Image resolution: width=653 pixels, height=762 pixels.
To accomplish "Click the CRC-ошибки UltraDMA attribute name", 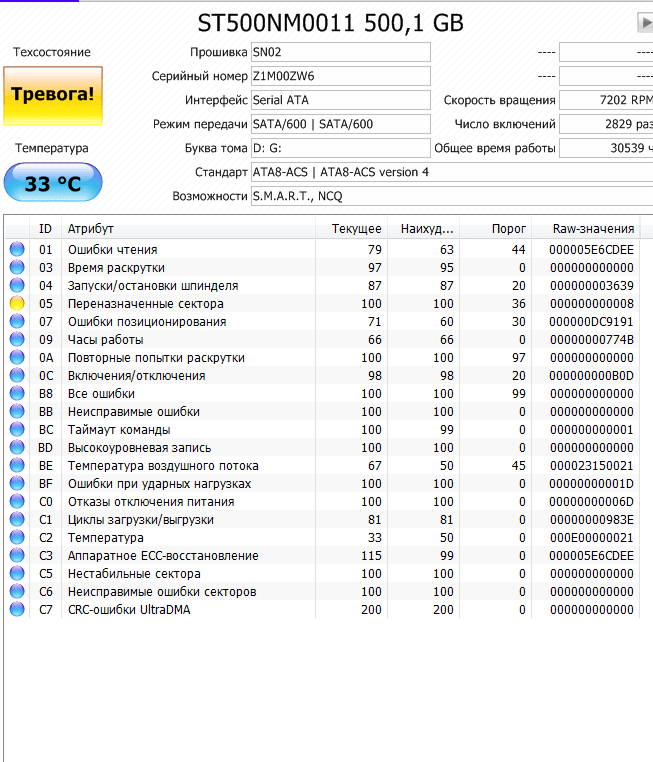I will point(129,609).
